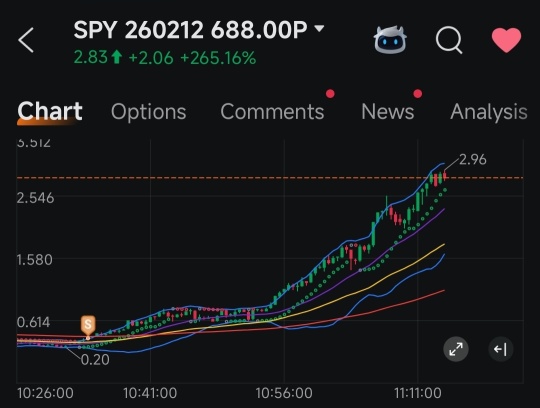Screen dimensions: 540x408
Task: Go to the News tab
Action: (387, 112)
